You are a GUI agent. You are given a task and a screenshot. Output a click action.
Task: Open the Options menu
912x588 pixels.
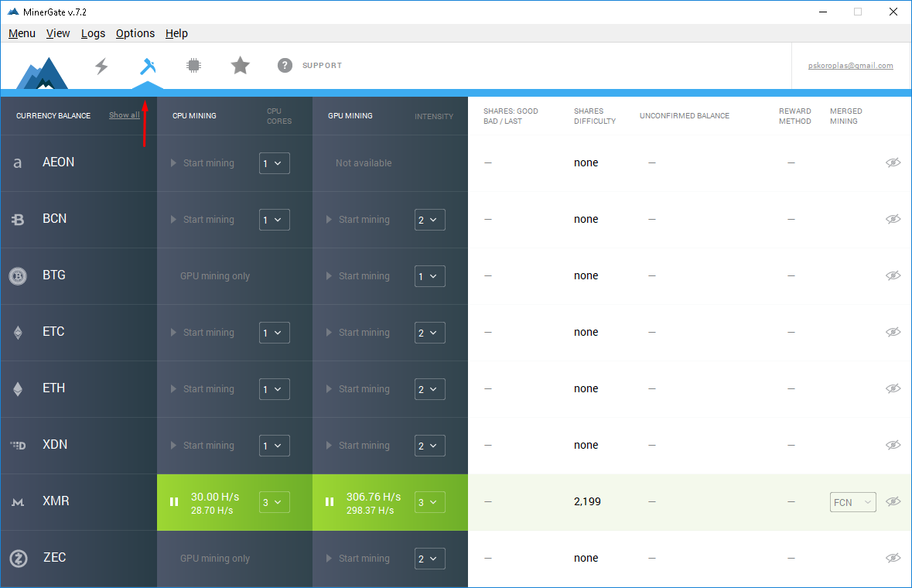tap(135, 33)
